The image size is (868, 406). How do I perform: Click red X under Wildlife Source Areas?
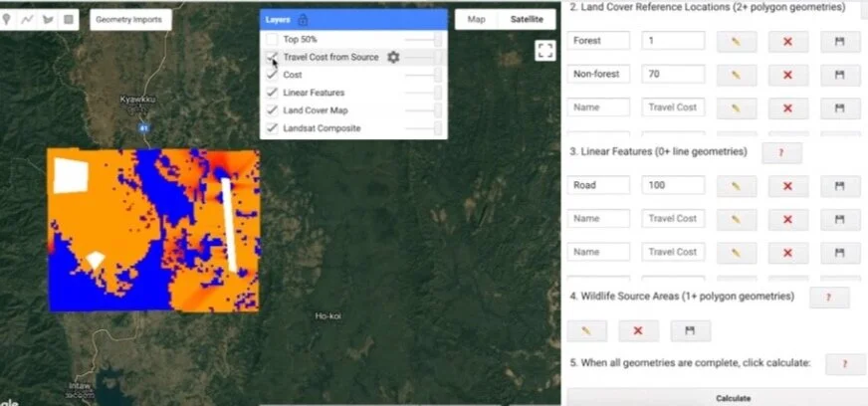click(638, 330)
